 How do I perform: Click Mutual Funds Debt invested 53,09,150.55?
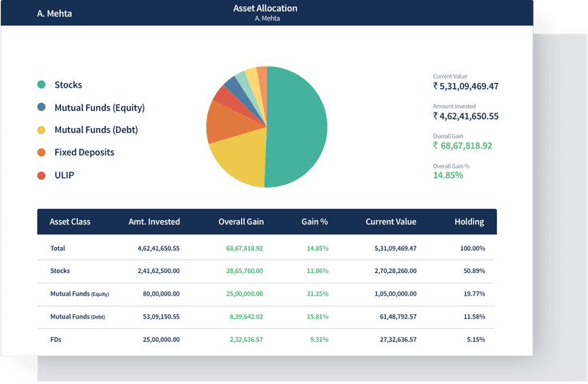(161, 316)
